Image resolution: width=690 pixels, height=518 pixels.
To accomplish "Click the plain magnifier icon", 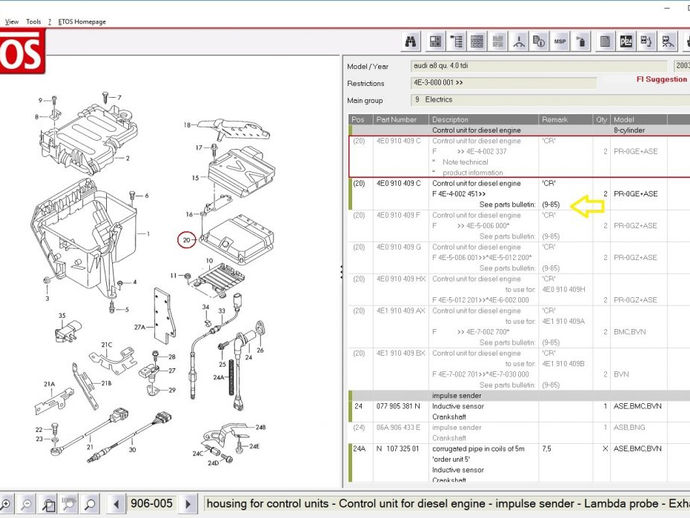I will (90, 503).
